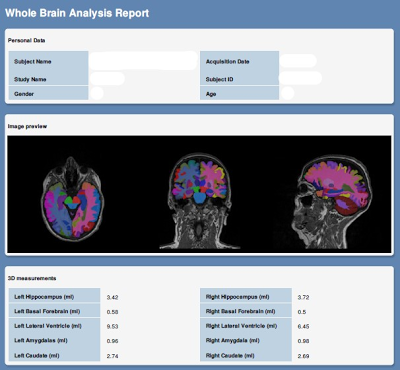Image resolution: width=400 pixels, height=370 pixels.
Task: Select the Right Lateral Ventricle value 6.45
Action: pos(303,326)
